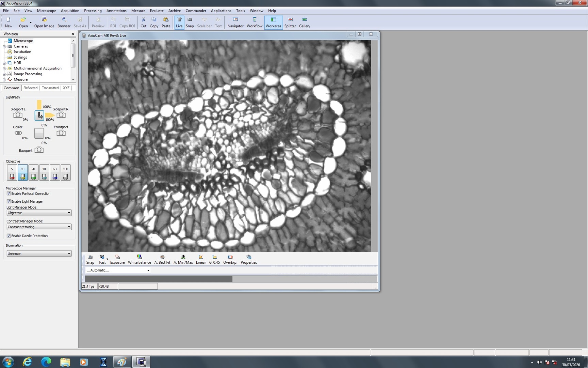Open the Contrast Manager Mode dropdown
588x368 pixels.
70,227
